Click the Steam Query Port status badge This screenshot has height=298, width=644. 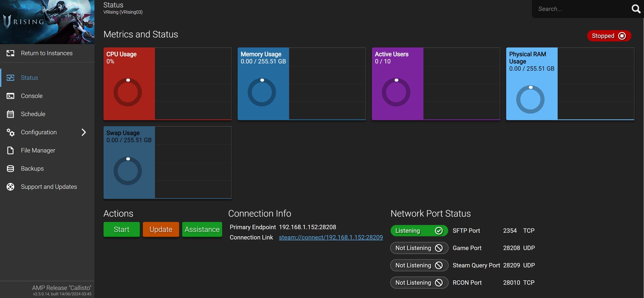coord(419,265)
